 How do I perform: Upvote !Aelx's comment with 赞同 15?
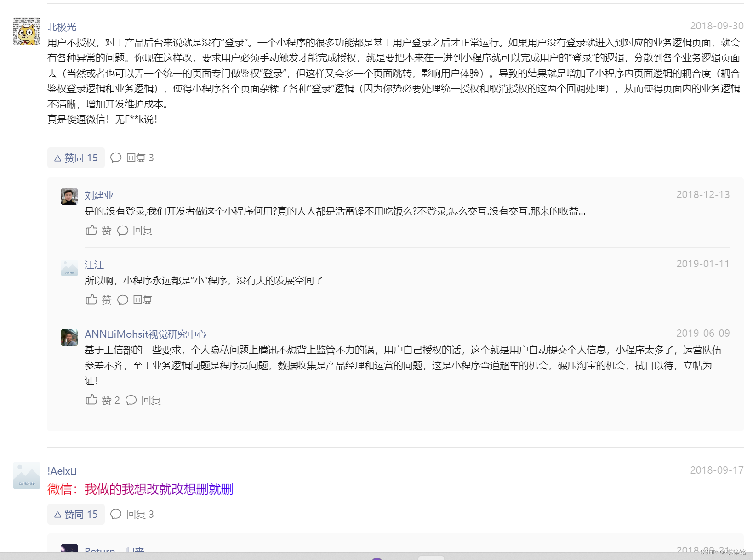click(x=76, y=514)
